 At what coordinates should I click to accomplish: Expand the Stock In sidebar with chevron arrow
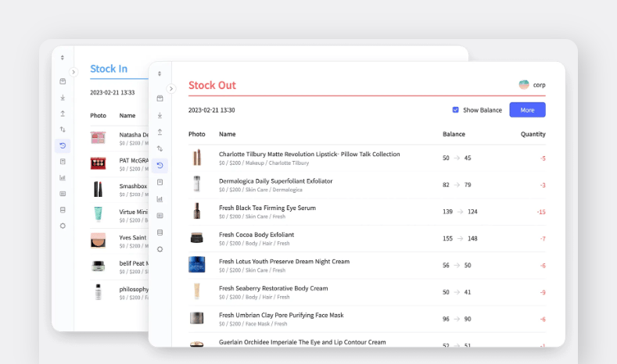tap(74, 72)
